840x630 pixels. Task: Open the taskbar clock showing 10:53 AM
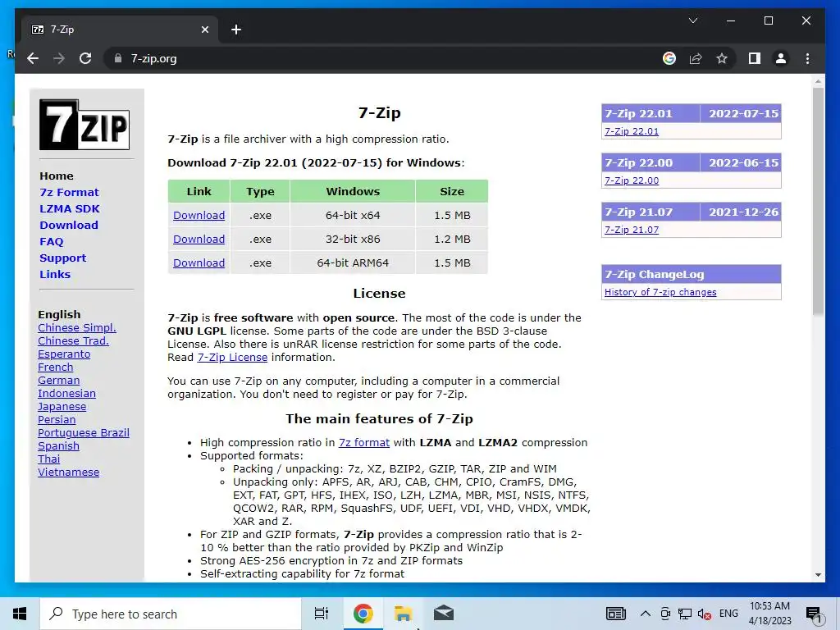(x=769, y=614)
